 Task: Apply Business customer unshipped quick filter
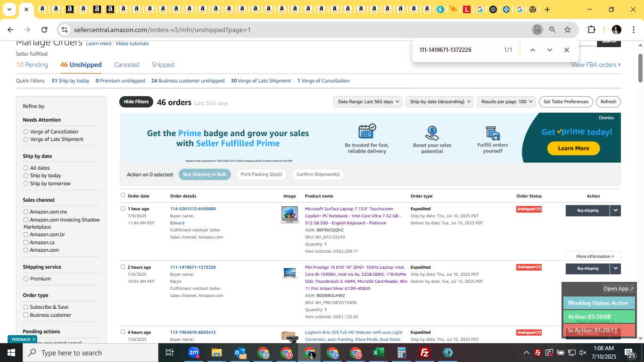pyautogui.click(x=188, y=81)
